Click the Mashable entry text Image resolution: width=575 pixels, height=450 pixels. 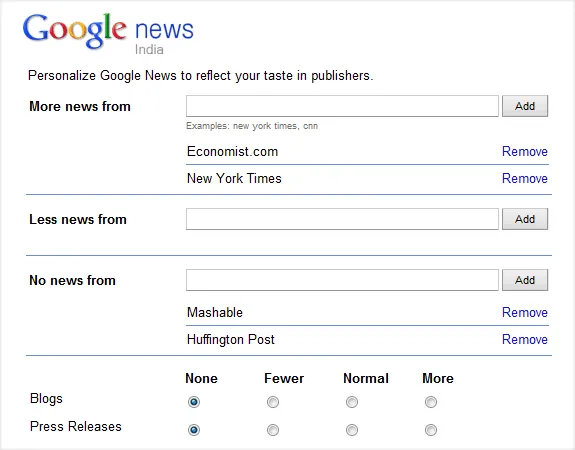click(215, 312)
